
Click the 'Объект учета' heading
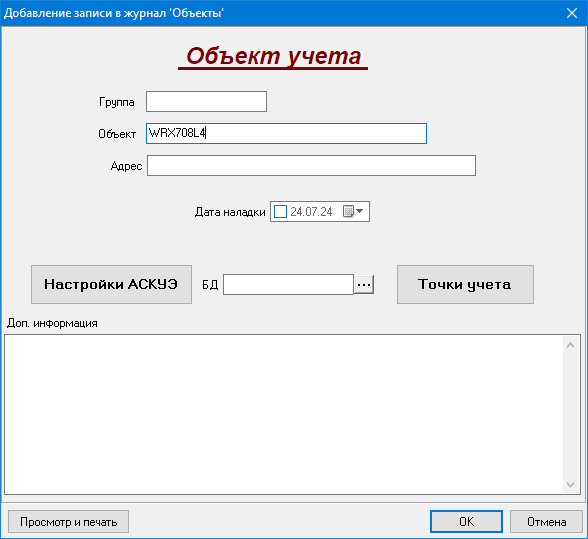tap(273, 56)
